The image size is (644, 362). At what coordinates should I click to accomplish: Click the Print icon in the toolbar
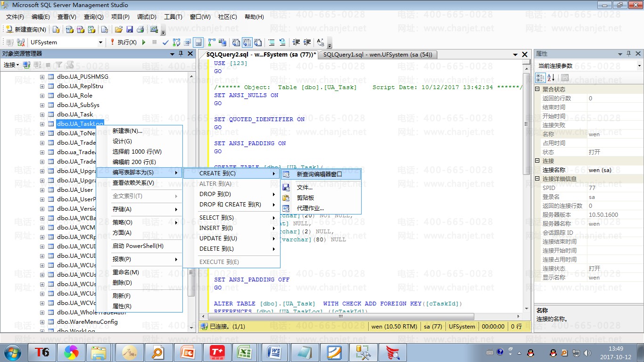(140, 29)
